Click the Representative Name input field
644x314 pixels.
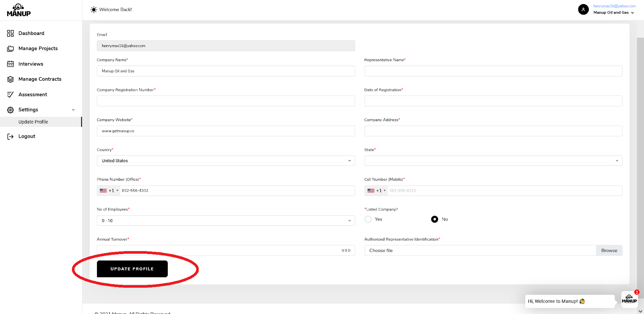point(493,71)
